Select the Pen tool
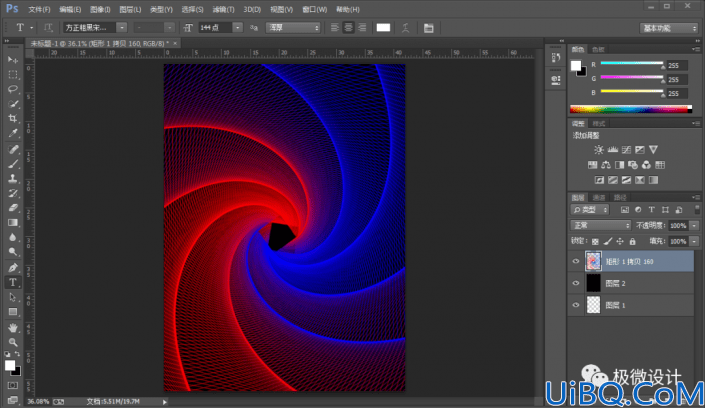The image size is (705, 408). point(13,268)
